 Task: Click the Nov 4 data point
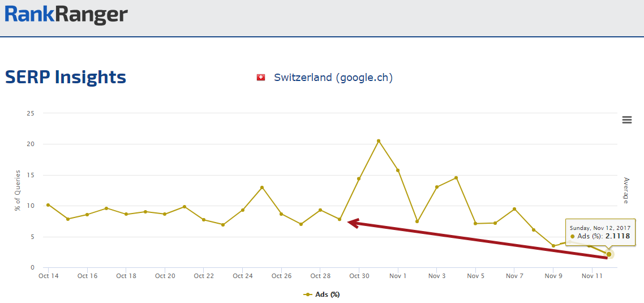click(x=456, y=178)
